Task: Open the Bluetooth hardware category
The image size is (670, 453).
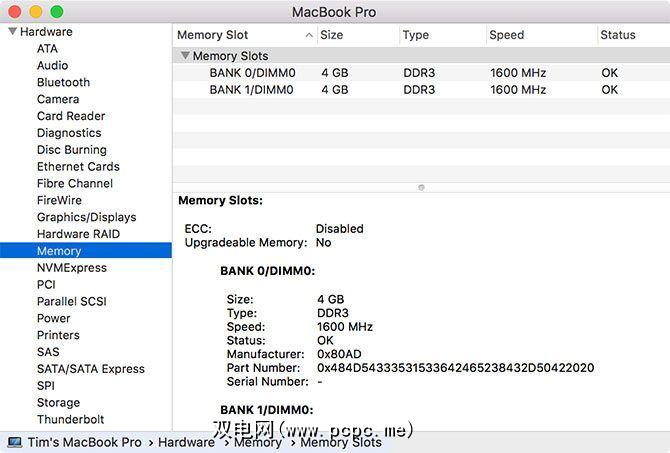Action: [64, 82]
